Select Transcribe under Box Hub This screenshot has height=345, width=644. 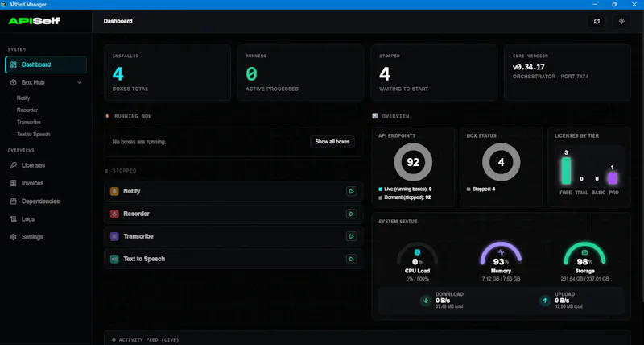point(29,123)
